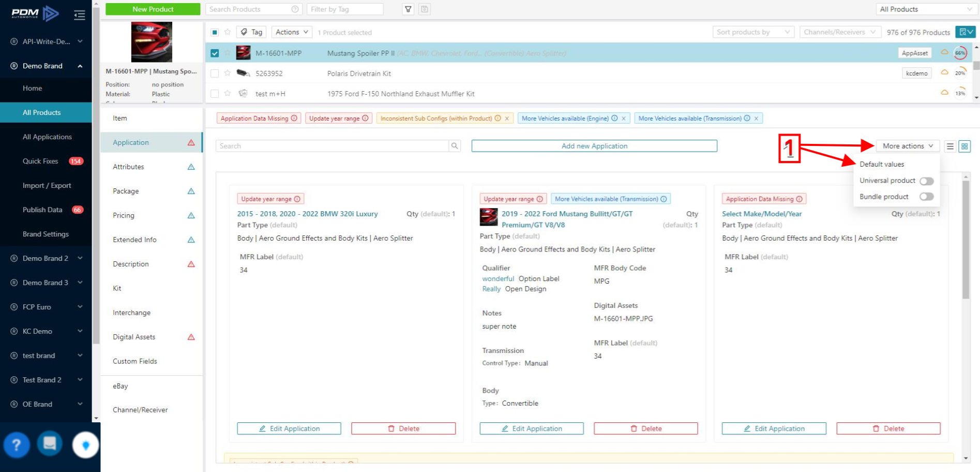Click the cloud icon on 5263952 row
Screen dimensions: 980x472
point(944,72)
